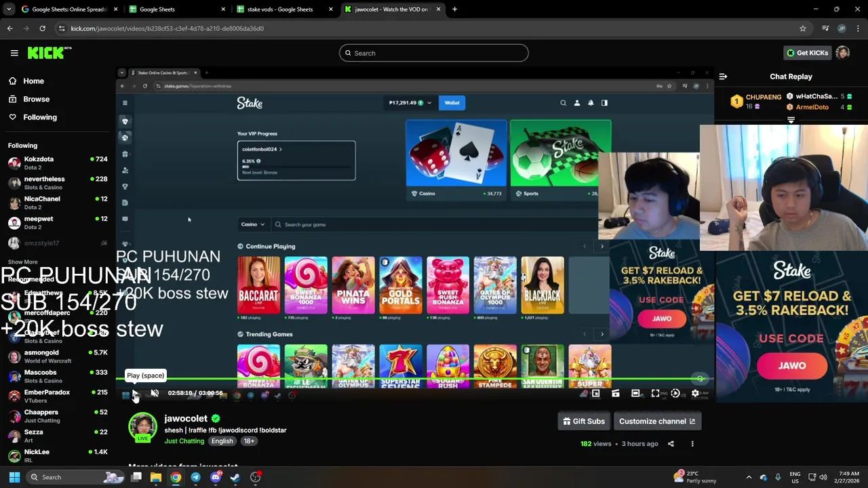Click the Windows taskbar search box

(77, 477)
